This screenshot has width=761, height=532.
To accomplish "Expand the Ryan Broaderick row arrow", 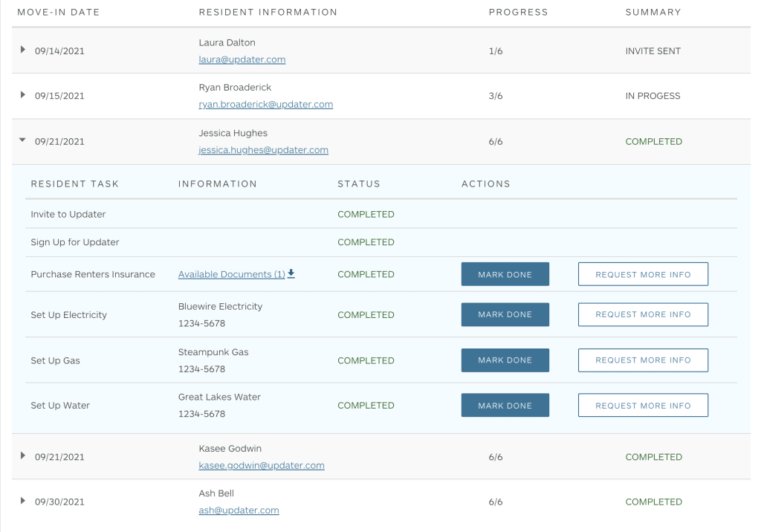I will (22, 94).
